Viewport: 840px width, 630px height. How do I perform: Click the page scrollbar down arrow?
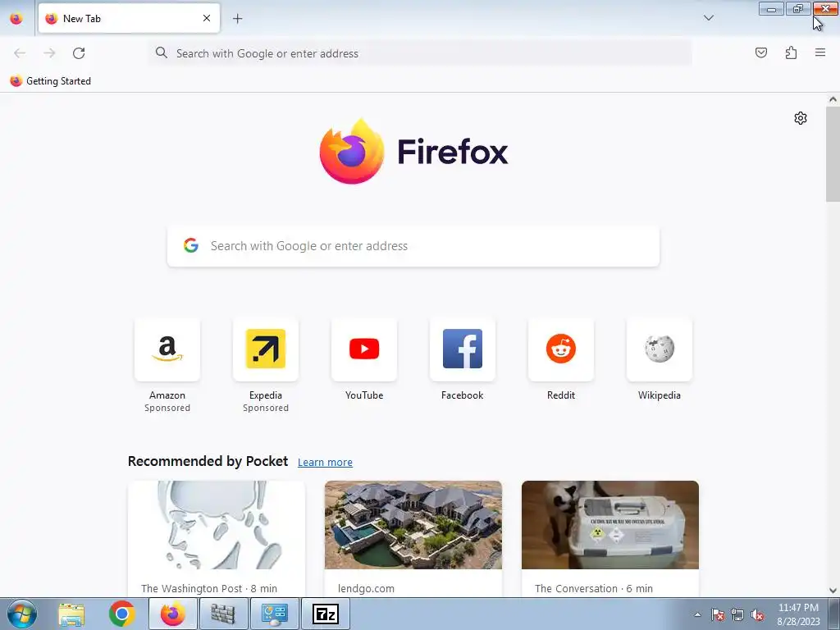click(x=833, y=591)
